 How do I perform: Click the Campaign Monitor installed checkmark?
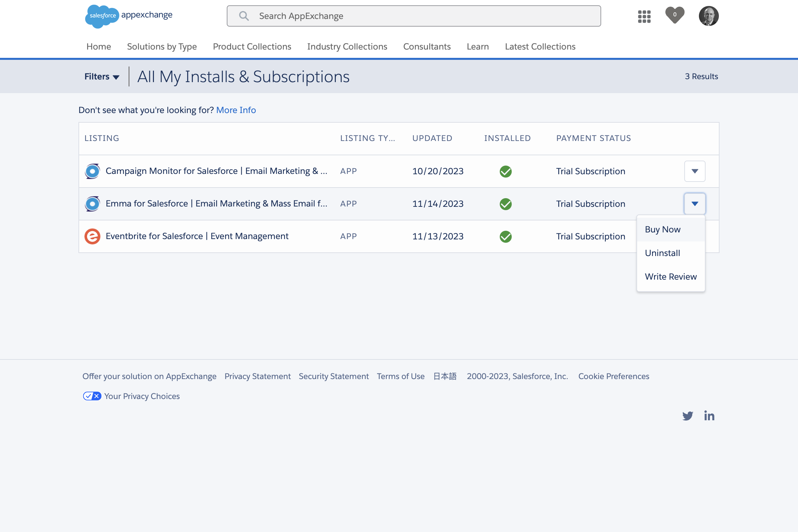[x=505, y=171]
